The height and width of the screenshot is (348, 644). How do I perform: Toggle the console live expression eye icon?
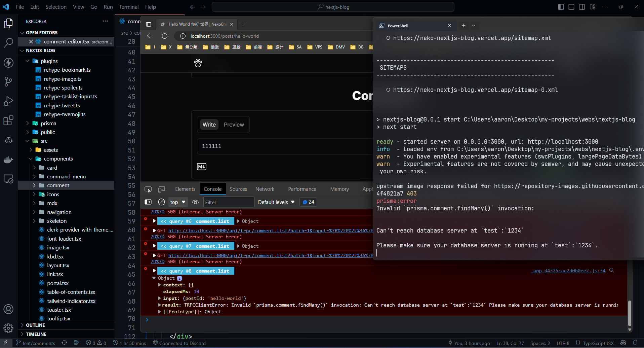[195, 202]
